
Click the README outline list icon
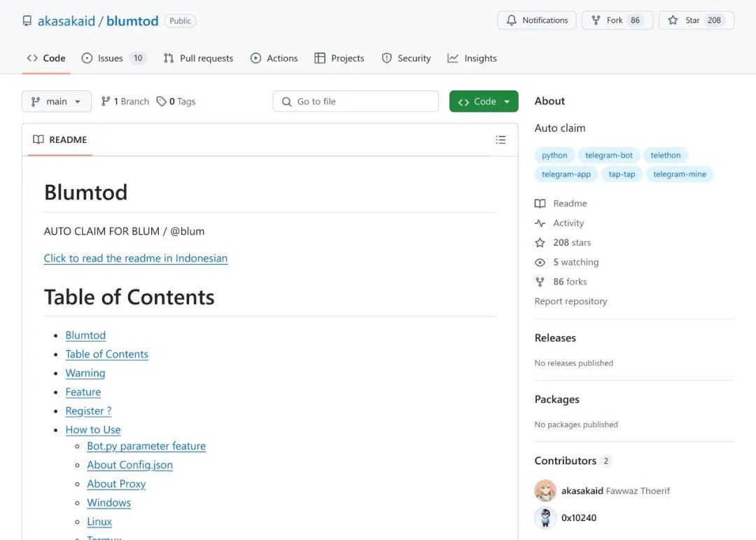click(x=500, y=140)
